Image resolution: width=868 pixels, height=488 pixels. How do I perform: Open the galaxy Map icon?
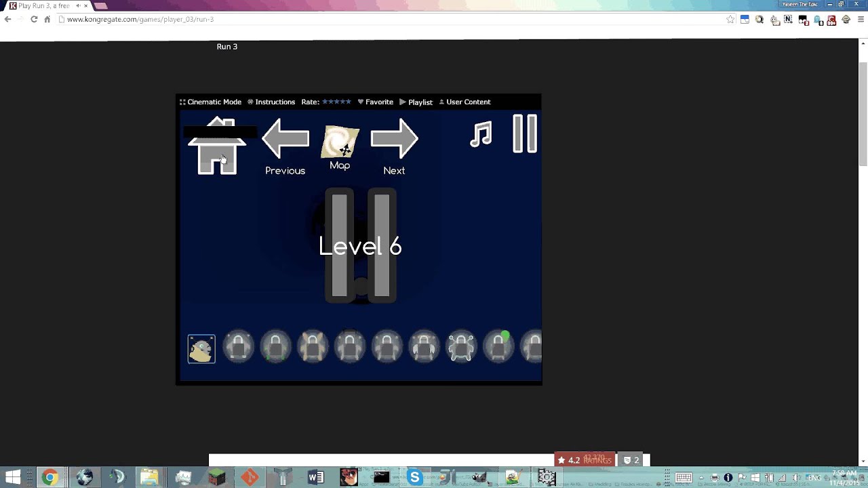pyautogui.click(x=340, y=142)
